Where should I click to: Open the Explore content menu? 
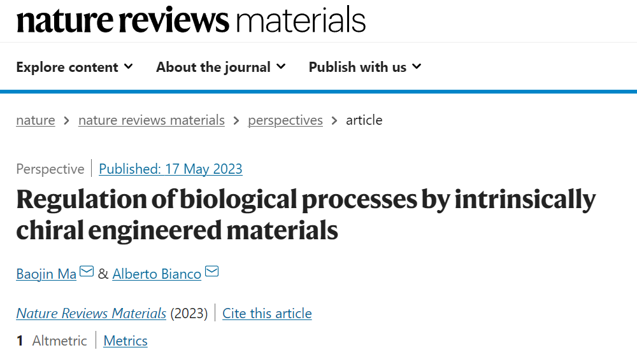point(75,67)
